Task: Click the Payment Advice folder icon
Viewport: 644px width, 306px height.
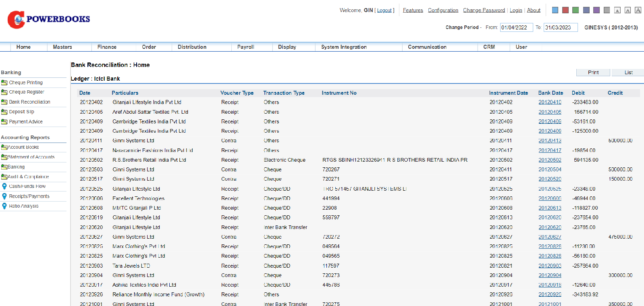Action: [x=4, y=122]
